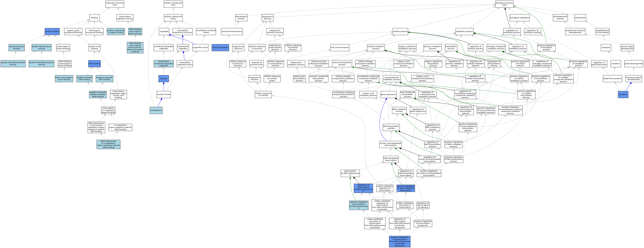Image resolution: width=644 pixels, height=248 pixels.
Task: Select 'bHLH transcription factor binding' node
Action: coord(64,79)
